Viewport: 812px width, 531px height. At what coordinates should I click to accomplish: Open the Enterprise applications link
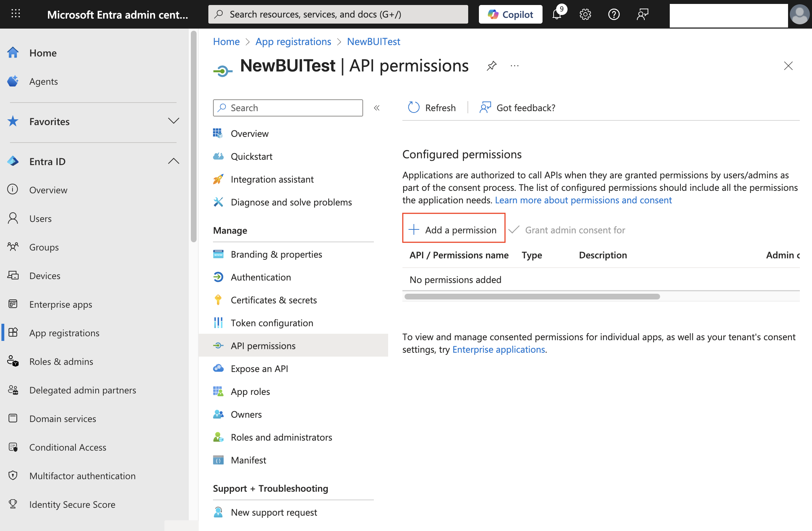click(499, 349)
